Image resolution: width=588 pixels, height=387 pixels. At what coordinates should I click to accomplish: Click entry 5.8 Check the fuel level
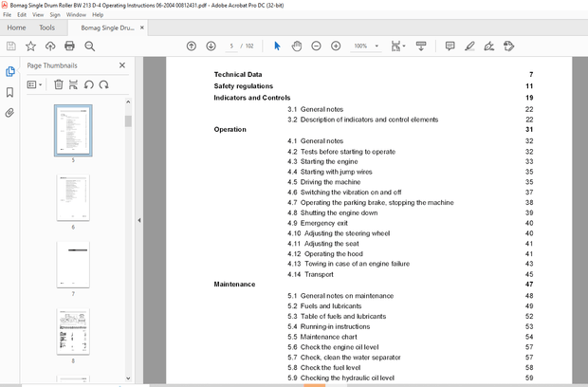point(324,367)
